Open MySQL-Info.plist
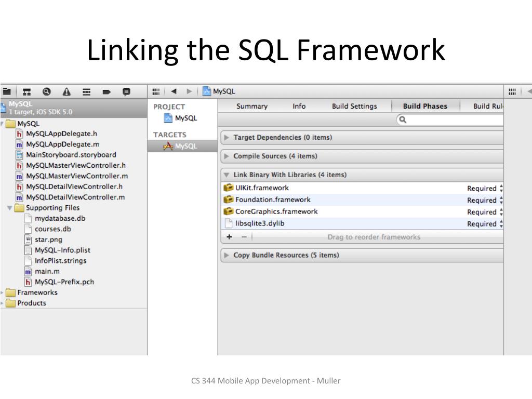The width and height of the screenshot is (532, 399). pos(62,250)
